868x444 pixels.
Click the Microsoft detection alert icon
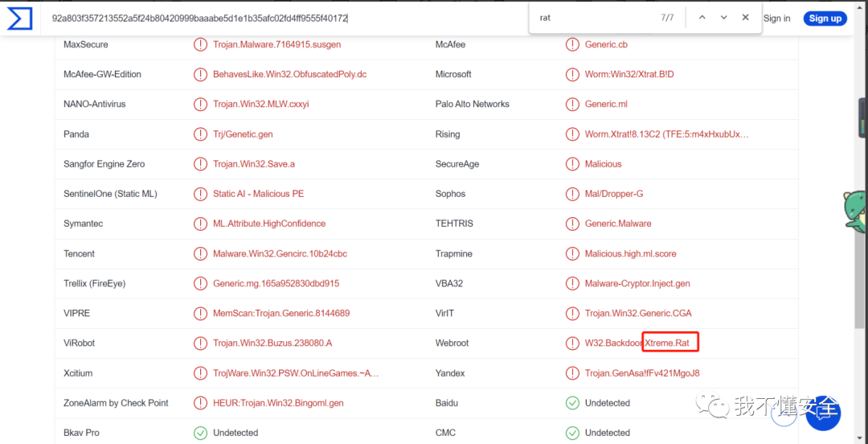(572, 74)
